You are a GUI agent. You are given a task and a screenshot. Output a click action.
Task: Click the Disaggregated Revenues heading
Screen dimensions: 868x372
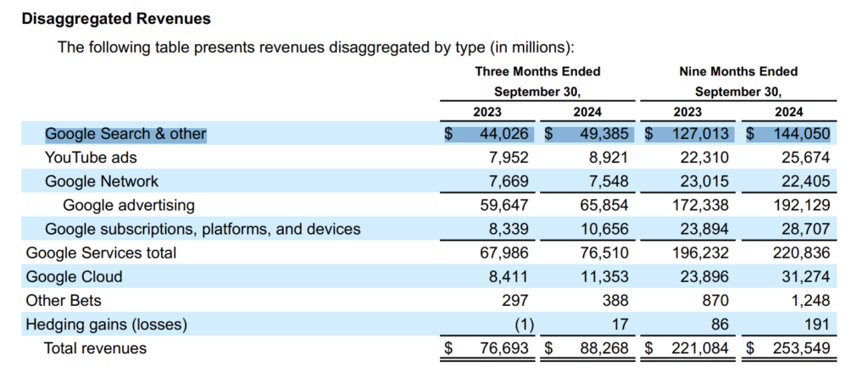click(116, 18)
